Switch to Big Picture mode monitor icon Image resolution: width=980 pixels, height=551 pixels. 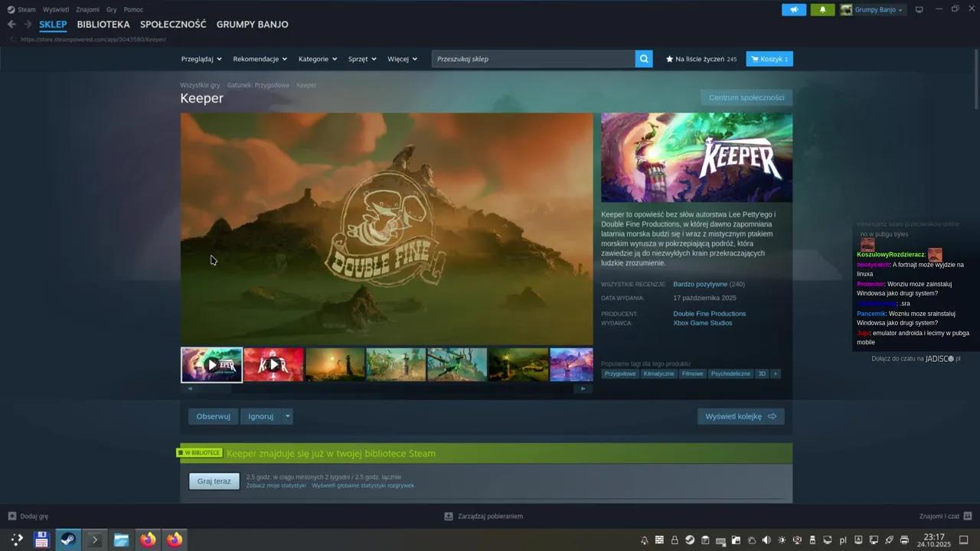tap(920, 10)
